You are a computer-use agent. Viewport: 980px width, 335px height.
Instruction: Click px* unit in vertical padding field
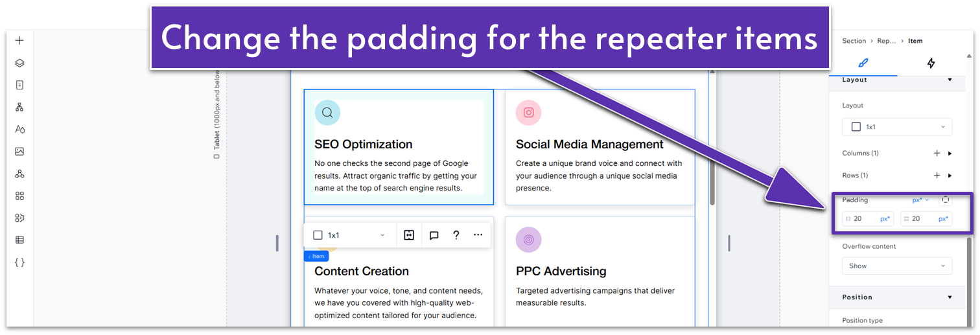pos(944,219)
